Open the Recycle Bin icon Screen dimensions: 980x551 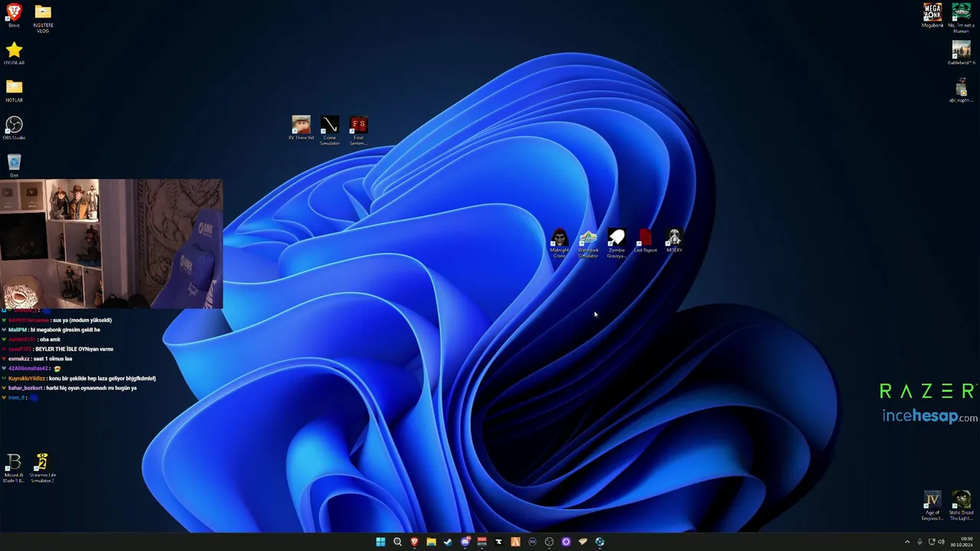coord(14,165)
